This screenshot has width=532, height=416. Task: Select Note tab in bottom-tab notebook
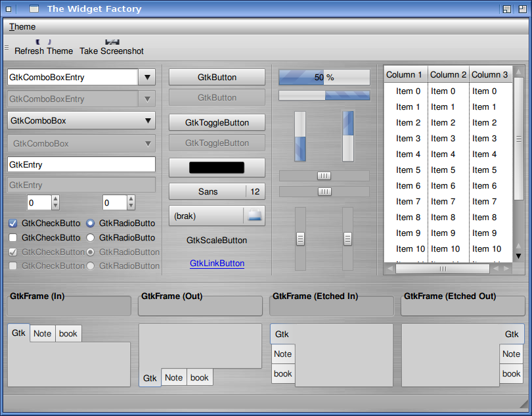[173, 377]
